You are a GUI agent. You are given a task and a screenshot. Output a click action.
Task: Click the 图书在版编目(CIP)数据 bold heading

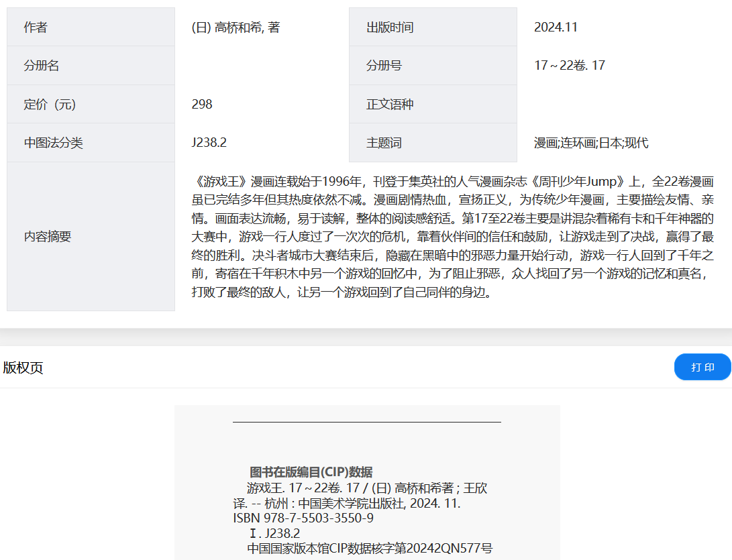(311, 472)
